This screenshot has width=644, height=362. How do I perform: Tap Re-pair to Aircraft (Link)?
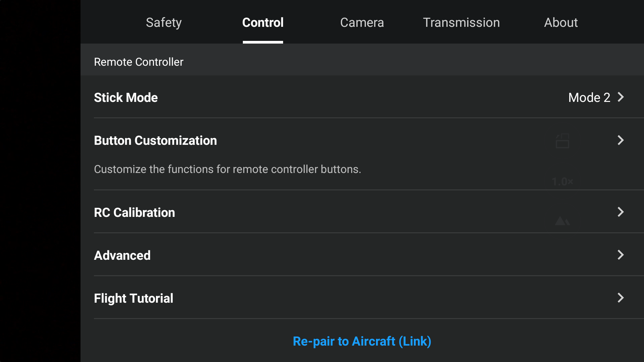(x=362, y=341)
